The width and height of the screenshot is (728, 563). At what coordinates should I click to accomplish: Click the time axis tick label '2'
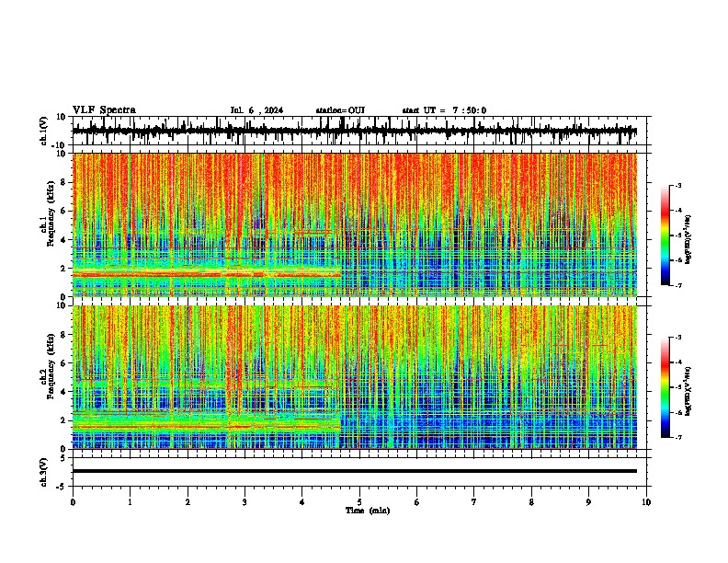point(188,502)
